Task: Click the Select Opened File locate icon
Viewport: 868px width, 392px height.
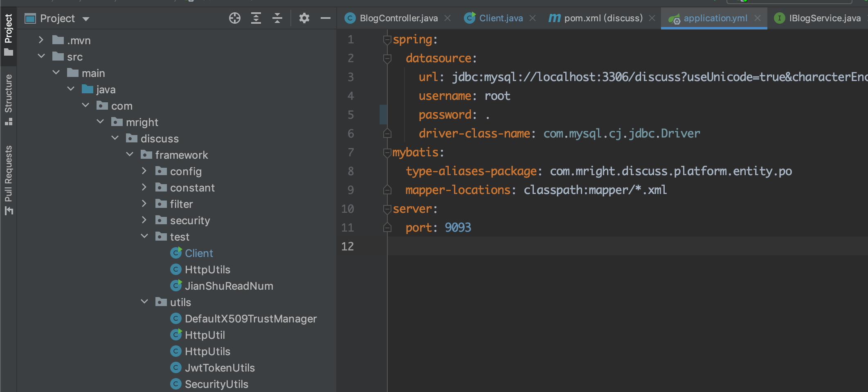Action: (x=235, y=18)
